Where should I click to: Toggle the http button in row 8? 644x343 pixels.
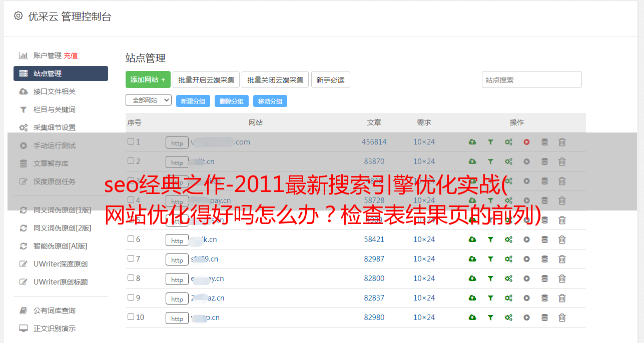[177, 279]
